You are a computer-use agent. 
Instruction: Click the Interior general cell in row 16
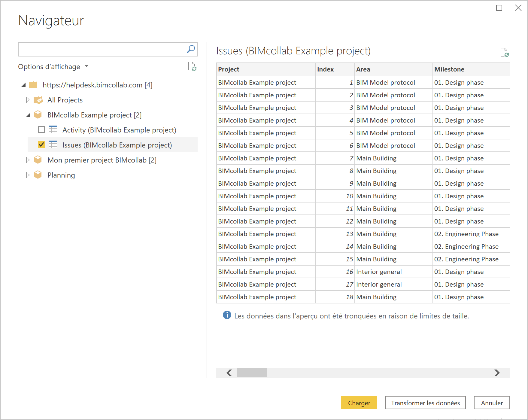click(x=394, y=272)
